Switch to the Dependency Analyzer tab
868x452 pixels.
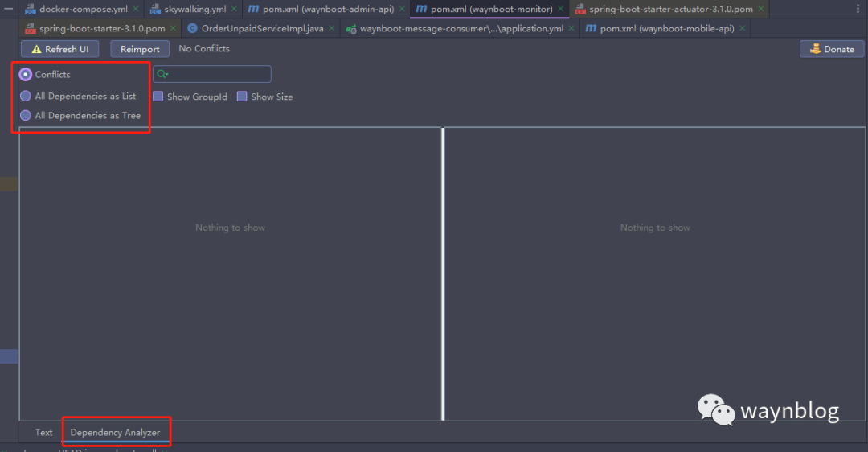(x=115, y=432)
